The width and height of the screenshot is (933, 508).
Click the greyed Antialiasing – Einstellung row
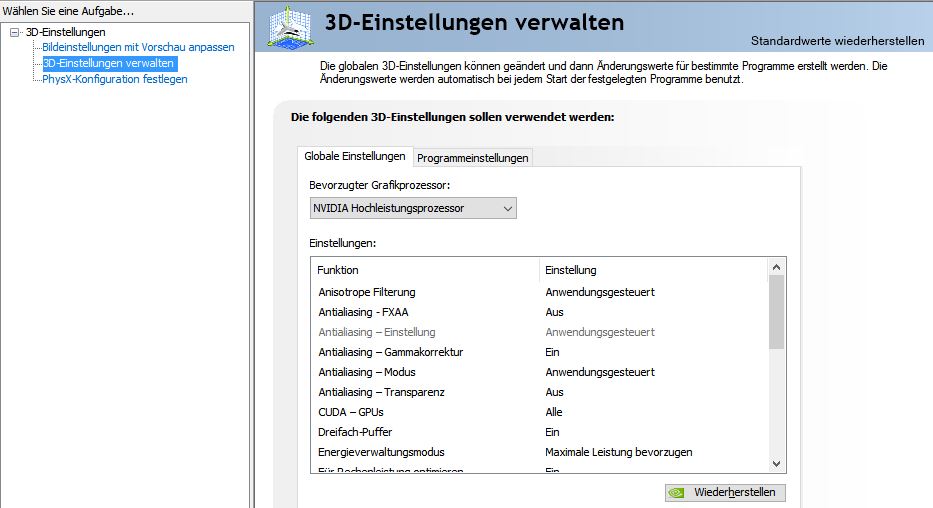pyautogui.click(x=540, y=332)
